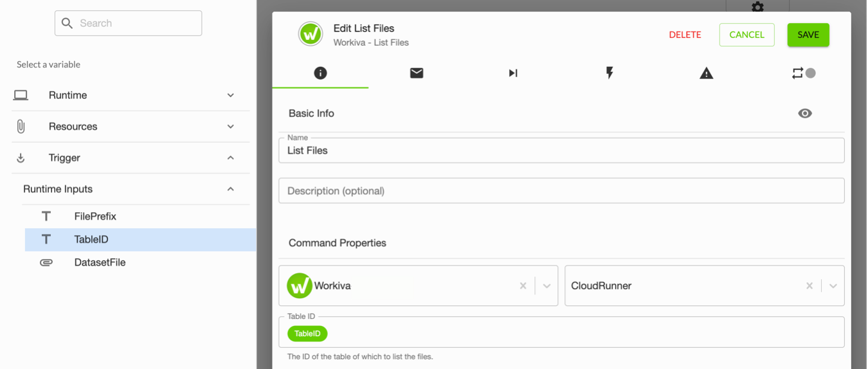Image resolution: width=868 pixels, height=369 pixels.
Task: Expand the Resources section
Action: [x=231, y=127]
